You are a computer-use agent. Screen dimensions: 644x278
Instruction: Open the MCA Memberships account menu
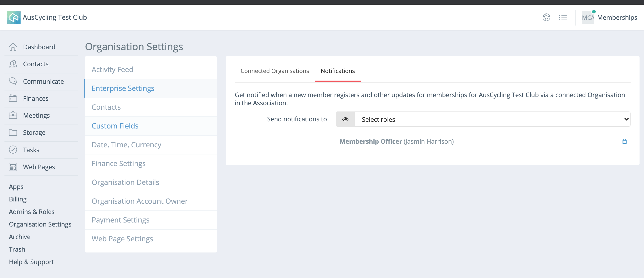pyautogui.click(x=609, y=17)
